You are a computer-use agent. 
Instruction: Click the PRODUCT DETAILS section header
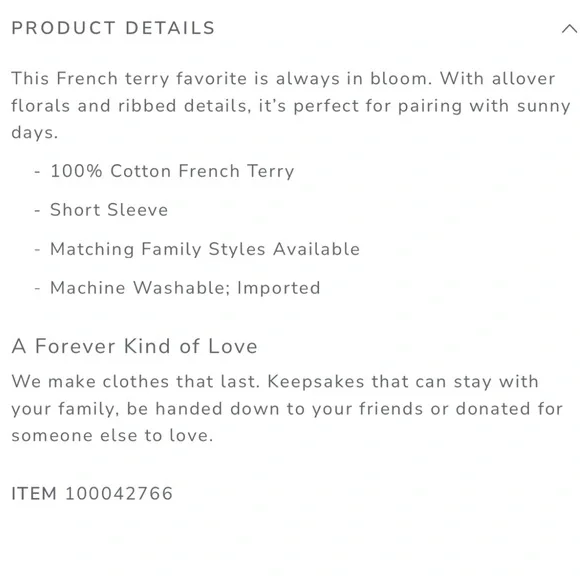coord(113,28)
